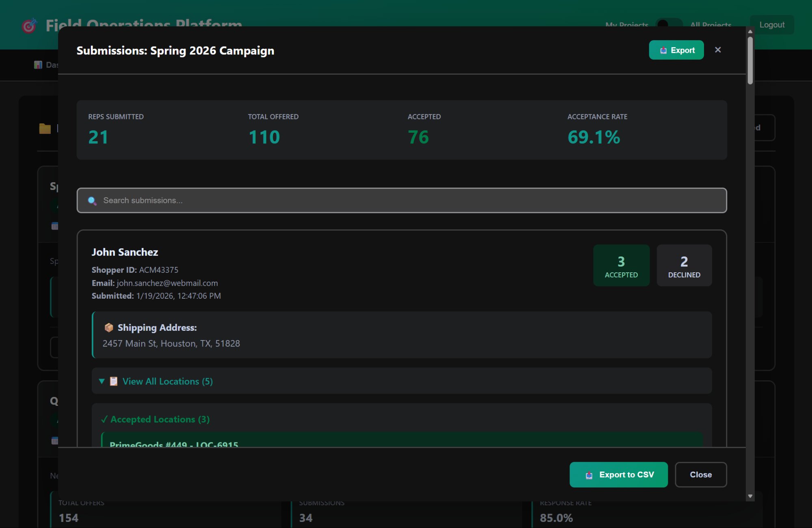Click the export icon inside header Export button
The image size is (812, 528).
click(x=663, y=50)
